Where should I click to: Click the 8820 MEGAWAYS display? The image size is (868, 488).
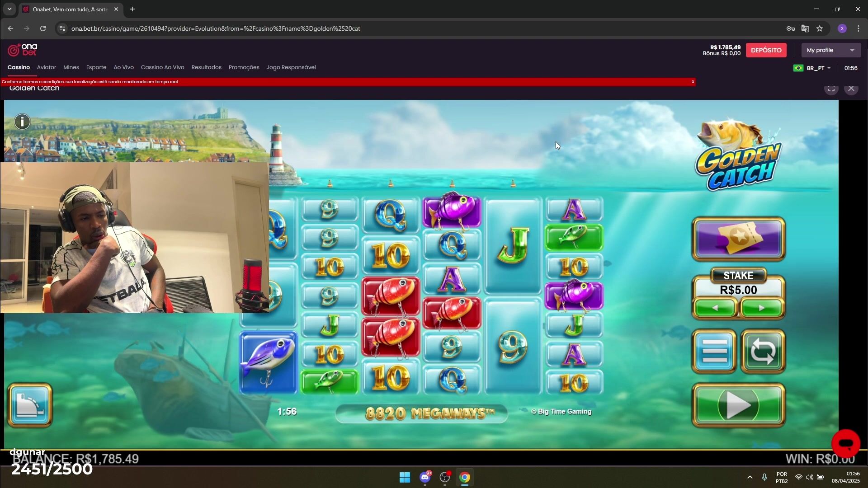tap(421, 413)
